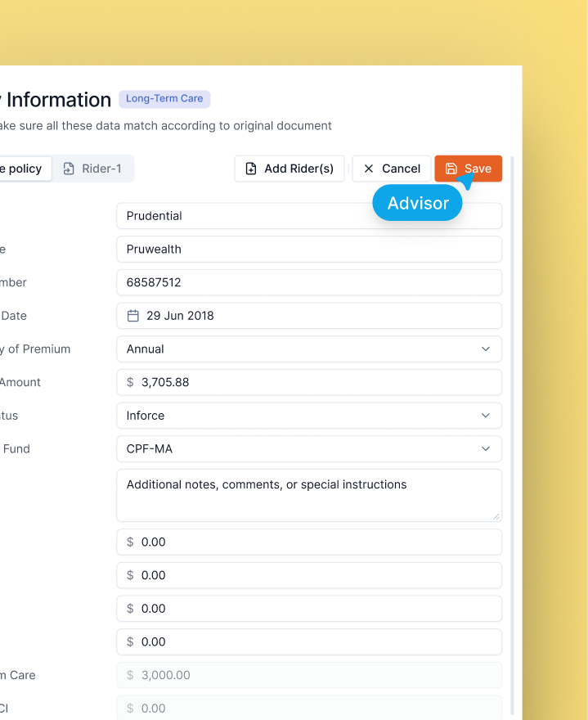Viewport: 588px width, 720px height.
Task: Click the Save floppy disk icon
Action: [451, 169]
